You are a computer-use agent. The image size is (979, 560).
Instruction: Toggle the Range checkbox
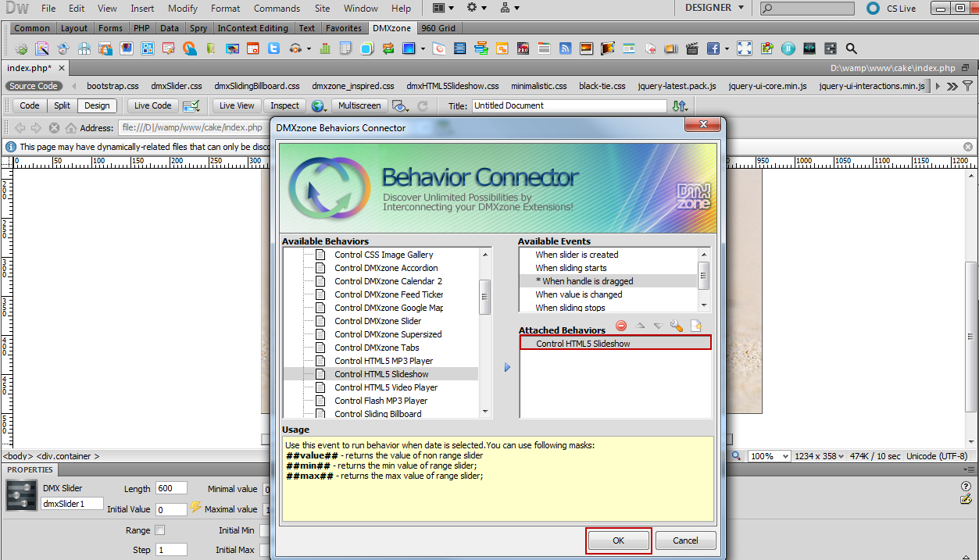pos(160,530)
